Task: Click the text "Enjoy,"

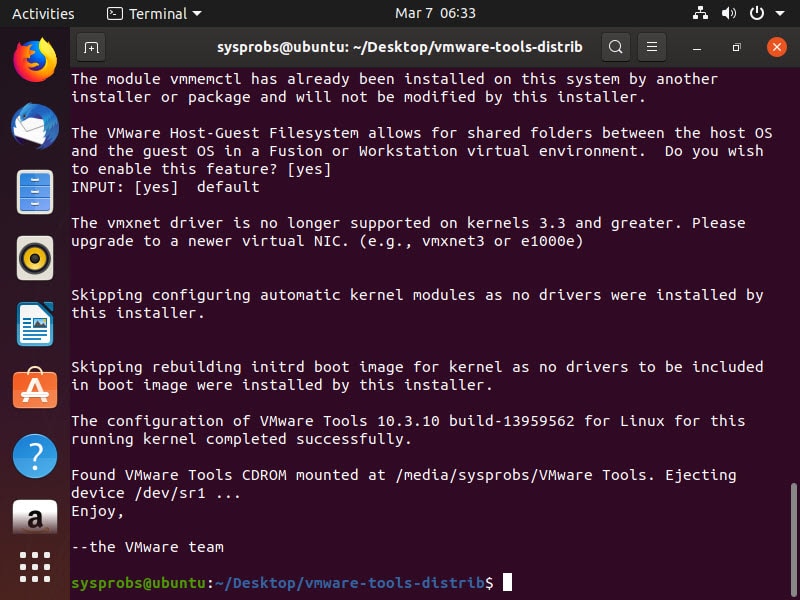Action: (97, 511)
